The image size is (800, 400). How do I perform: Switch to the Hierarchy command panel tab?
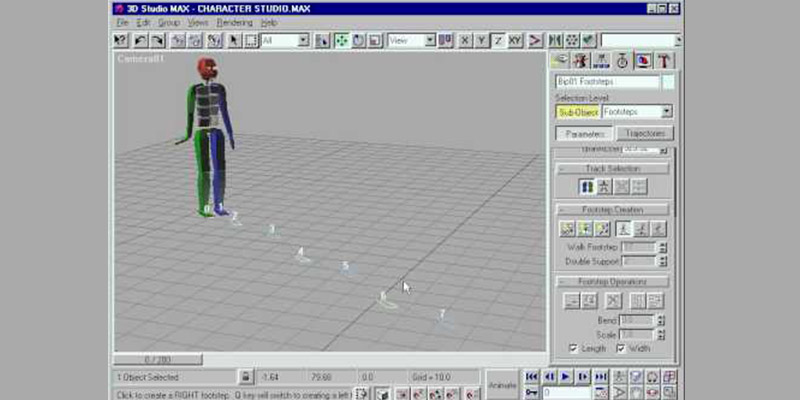tap(601, 60)
